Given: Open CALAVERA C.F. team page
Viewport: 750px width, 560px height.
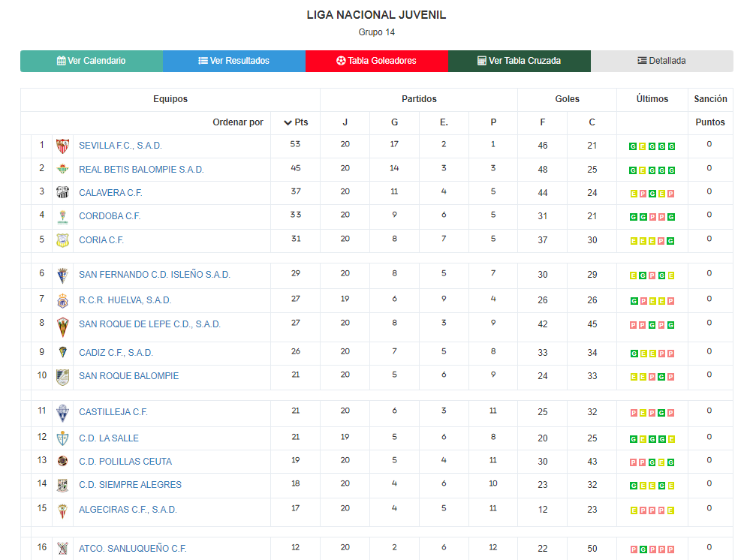Looking at the screenshot, I should pos(110,193).
